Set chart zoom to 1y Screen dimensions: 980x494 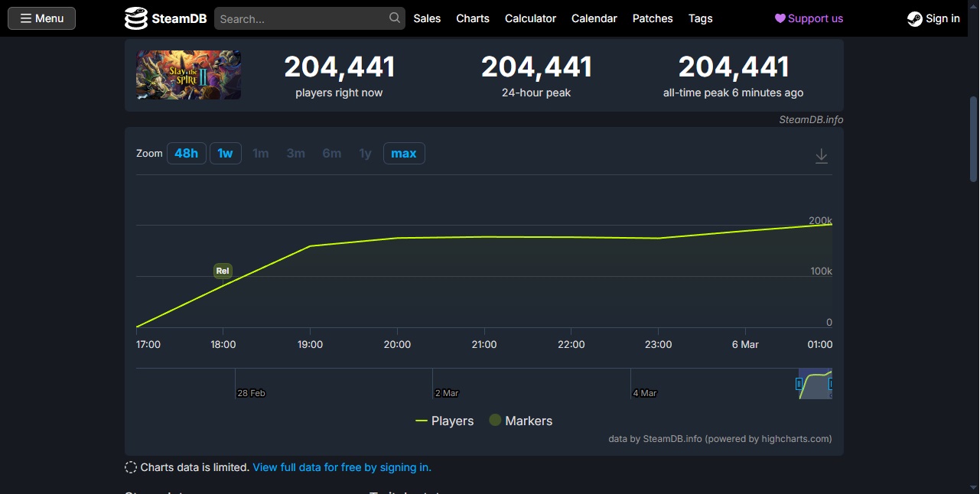pos(366,153)
